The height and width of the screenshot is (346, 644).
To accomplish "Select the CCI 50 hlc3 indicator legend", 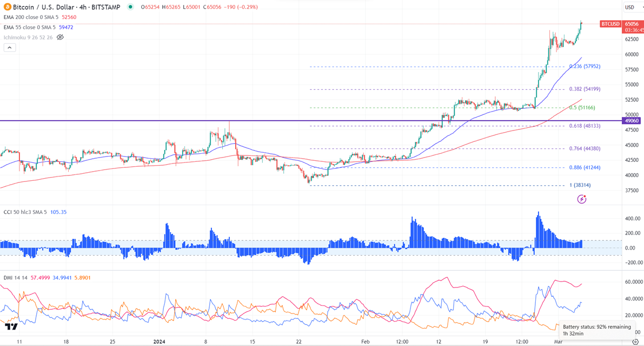I will click(x=25, y=212).
